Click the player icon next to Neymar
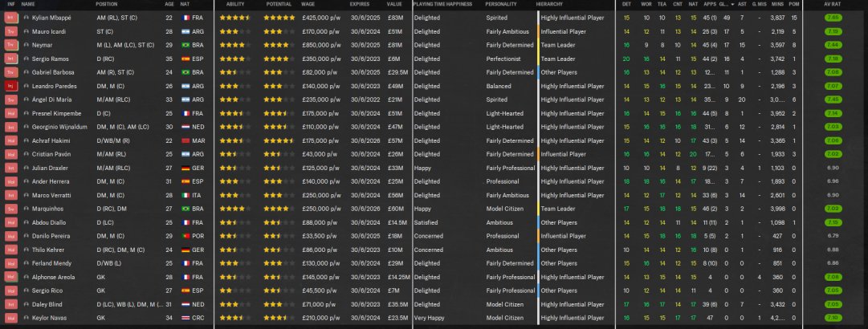868x329 pixels. (x=26, y=45)
